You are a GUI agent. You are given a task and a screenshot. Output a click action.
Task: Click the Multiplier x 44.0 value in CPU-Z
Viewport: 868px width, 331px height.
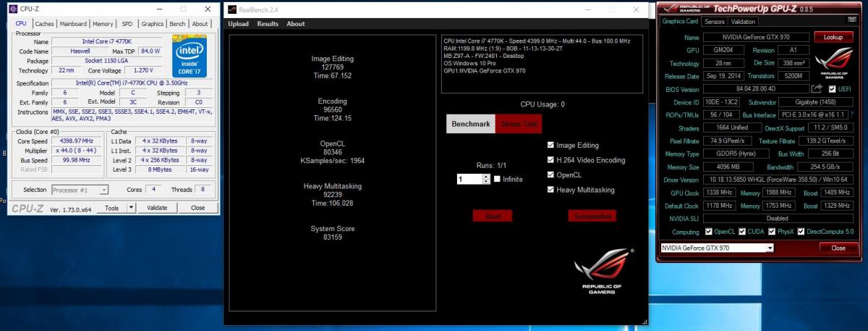pos(77,150)
